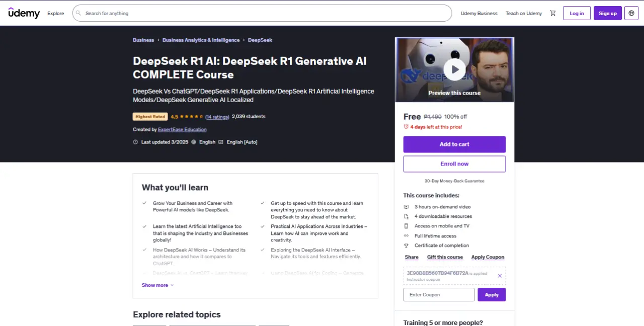Click the course title heading
This screenshot has height=326, width=644.
pyautogui.click(x=250, y=68)
